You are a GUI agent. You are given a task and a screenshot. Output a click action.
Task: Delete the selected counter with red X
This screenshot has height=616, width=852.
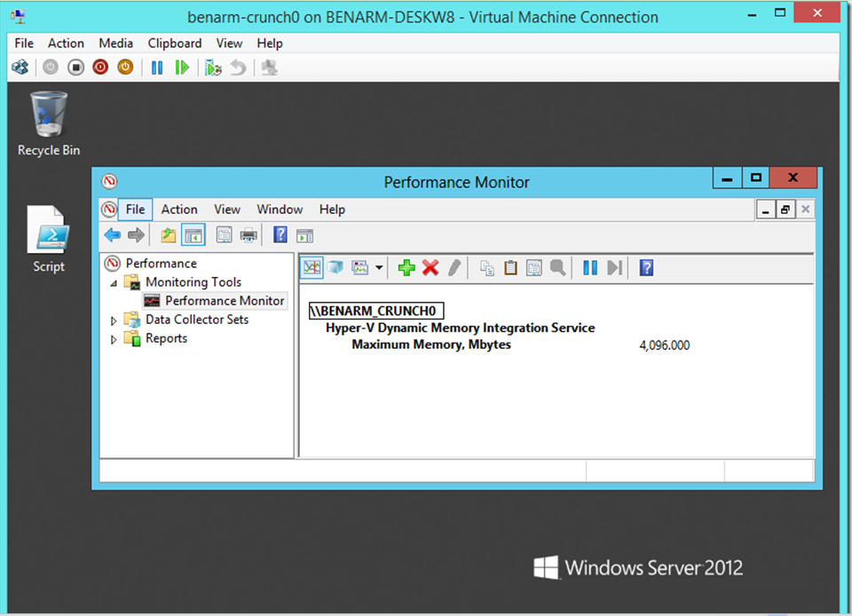[x=430, y=268]
